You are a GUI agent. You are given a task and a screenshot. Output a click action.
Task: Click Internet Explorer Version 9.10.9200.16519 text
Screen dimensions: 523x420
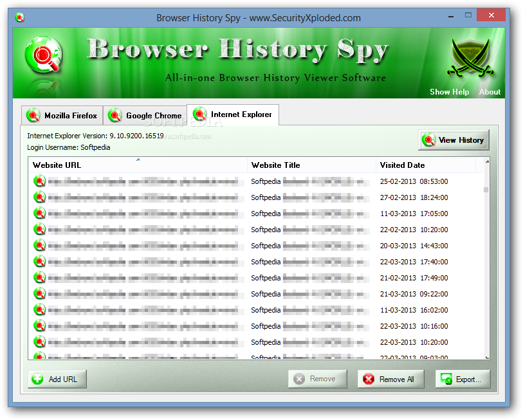[x=95, y=136]
